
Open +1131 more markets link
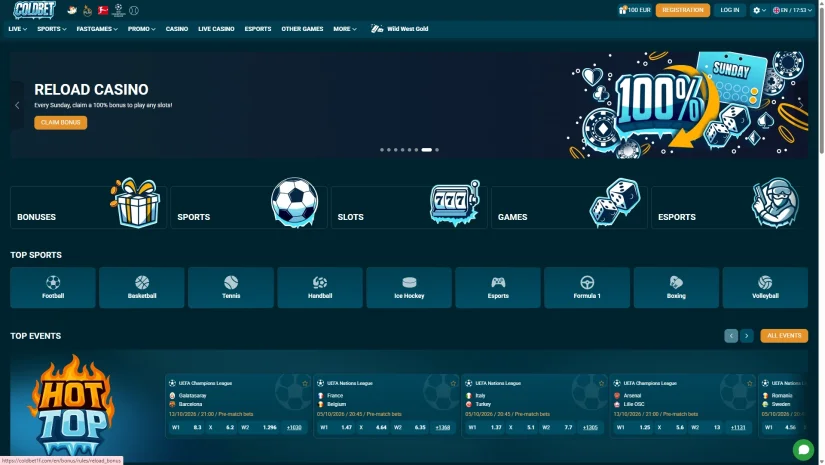(x=738, y=428)
